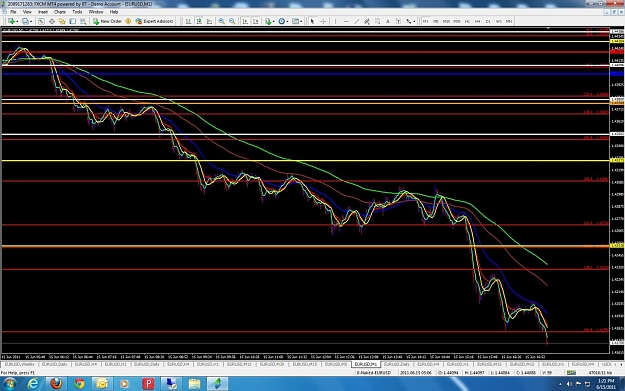The image size is (625, 391).
Task: Launch Google Chrome from the taskbar
Action: [79, 384]
